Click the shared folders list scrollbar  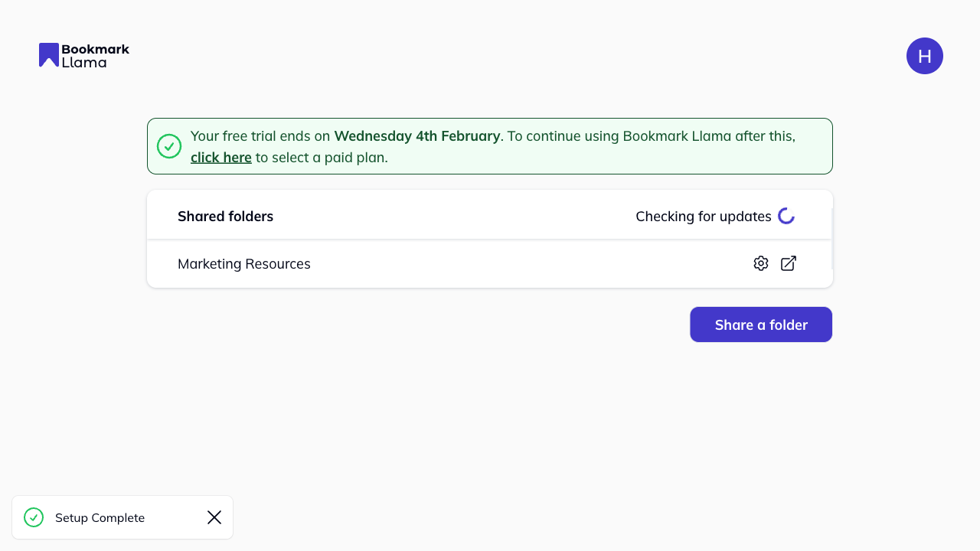coord(831,238)
